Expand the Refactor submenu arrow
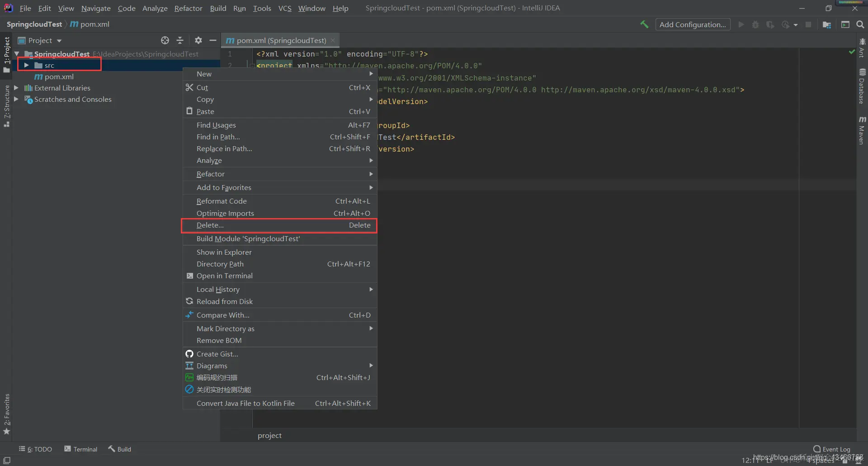 point(371,174)
